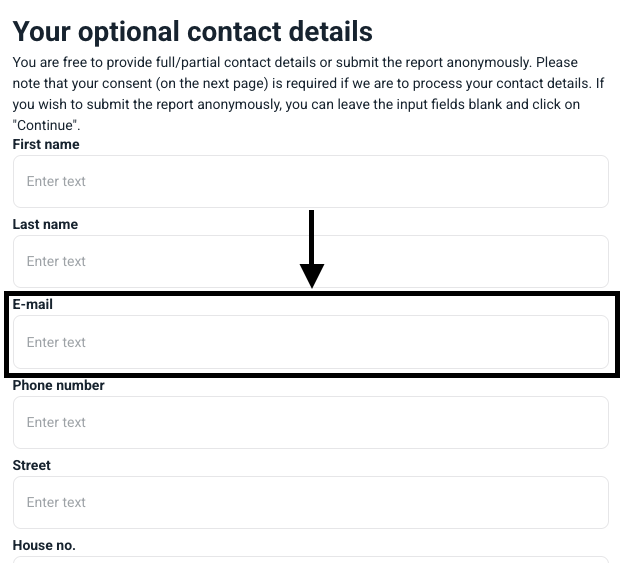Screen dimensions: 625x563
Task: Click the "E-mail" label text
Action: coord(33,304)
